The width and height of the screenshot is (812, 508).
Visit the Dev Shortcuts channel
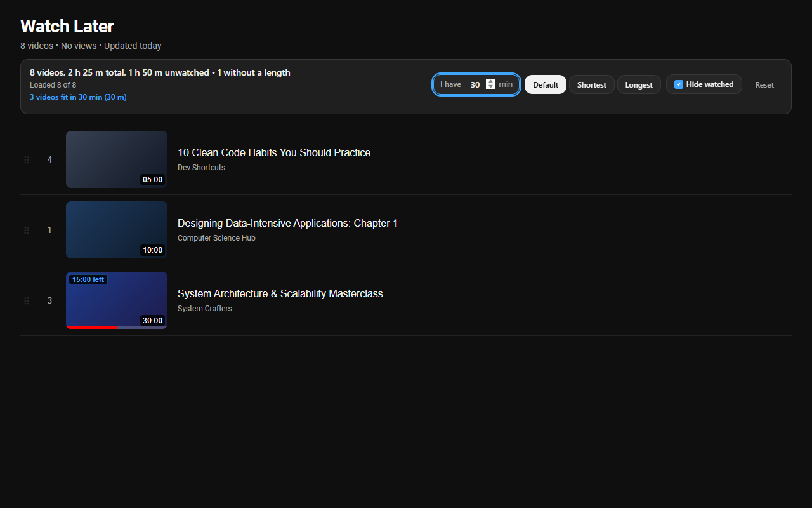pyautogui.click(x=201, y=168)
